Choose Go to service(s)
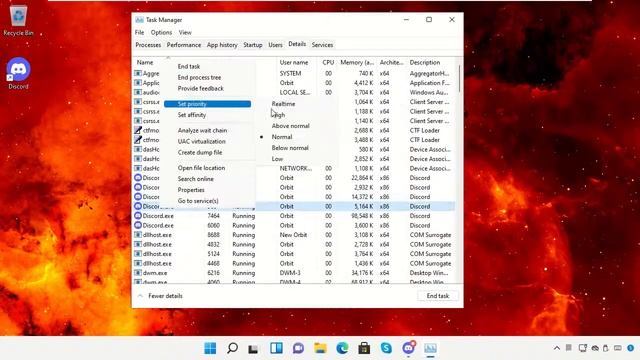The width and height of the screenshot is (640, 360). [198, 201]
